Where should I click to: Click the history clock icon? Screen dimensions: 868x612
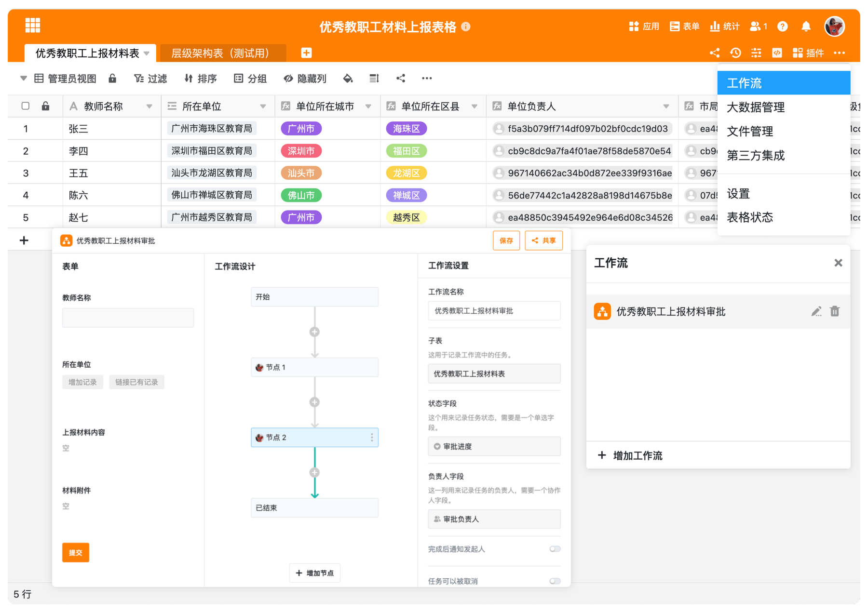click(735, 53)
